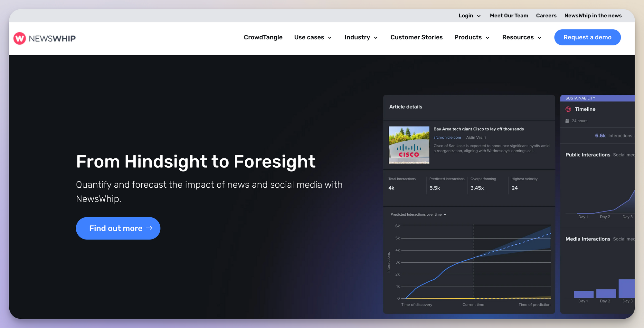The width and height of the screenshot is (644, 328).
Task: Click the Day 2 bar in Media Interactions
Action: click(x=606, y=293)
